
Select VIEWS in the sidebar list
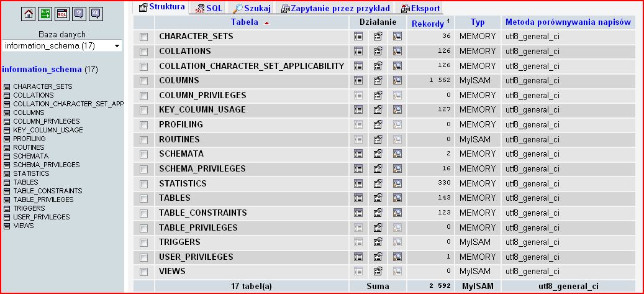24,226
